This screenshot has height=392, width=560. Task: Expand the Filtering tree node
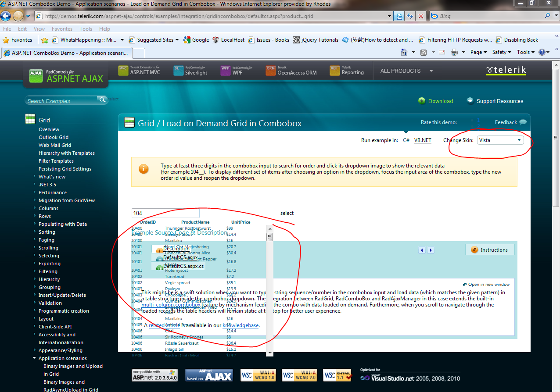click(x=35, y=271)
